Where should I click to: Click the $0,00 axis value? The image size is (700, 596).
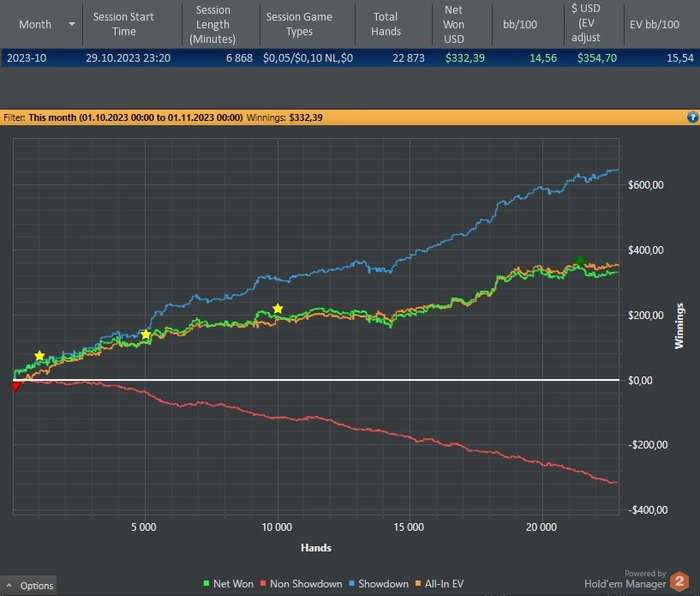(640, 380)
